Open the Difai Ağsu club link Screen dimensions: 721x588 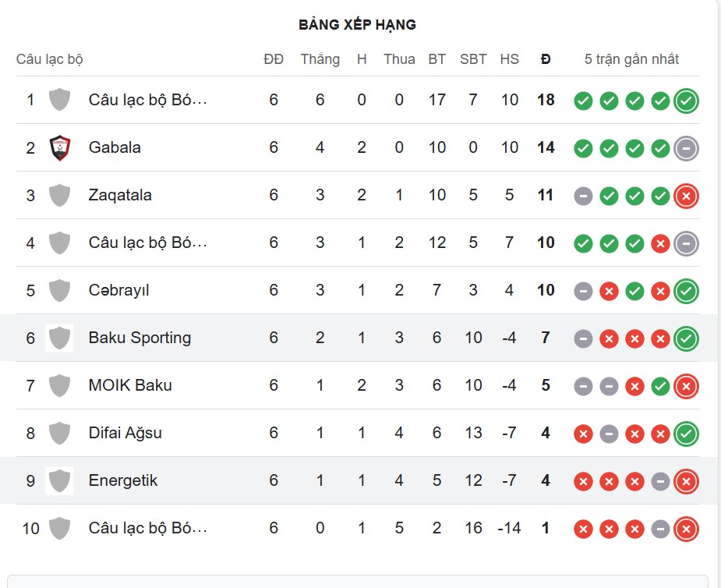point(125,433)
